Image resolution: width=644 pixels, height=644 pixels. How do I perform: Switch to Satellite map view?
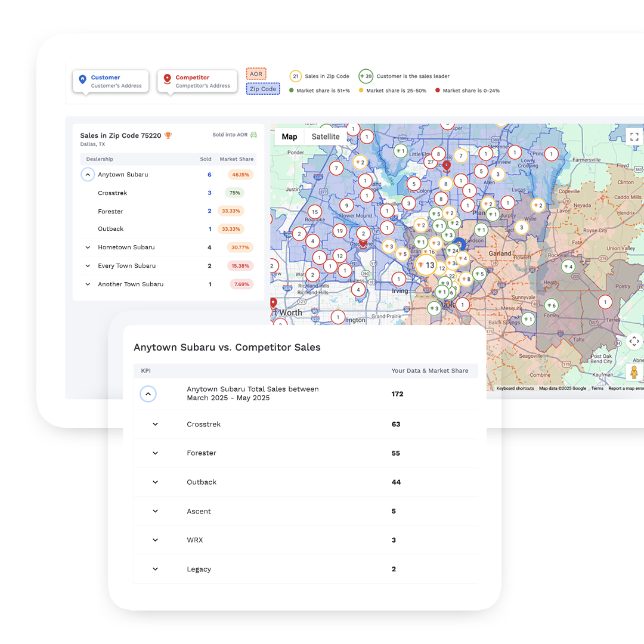click(x=326, y=137)
